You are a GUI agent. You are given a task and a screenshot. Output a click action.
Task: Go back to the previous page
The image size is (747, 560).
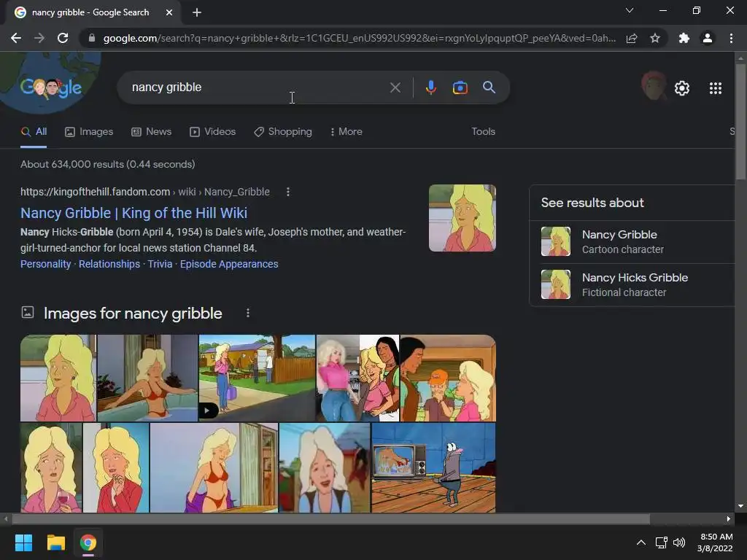[x=16, y=38]
